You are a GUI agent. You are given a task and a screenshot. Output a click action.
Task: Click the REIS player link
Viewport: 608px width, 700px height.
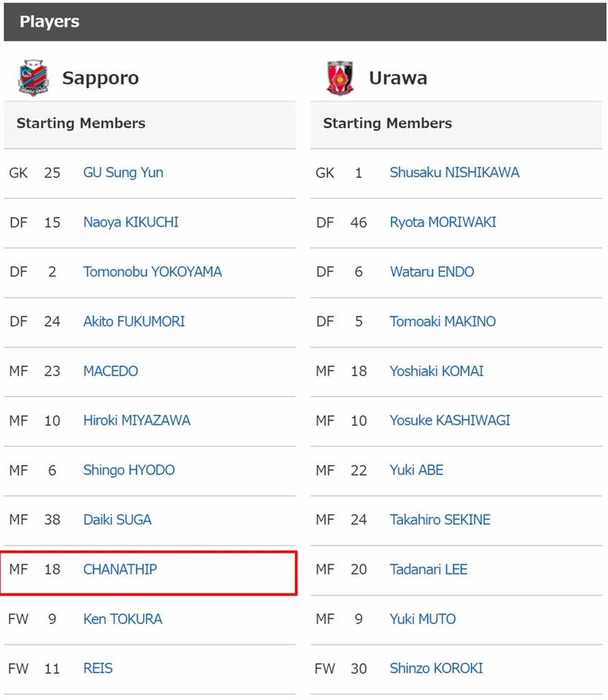coord(98,669)
